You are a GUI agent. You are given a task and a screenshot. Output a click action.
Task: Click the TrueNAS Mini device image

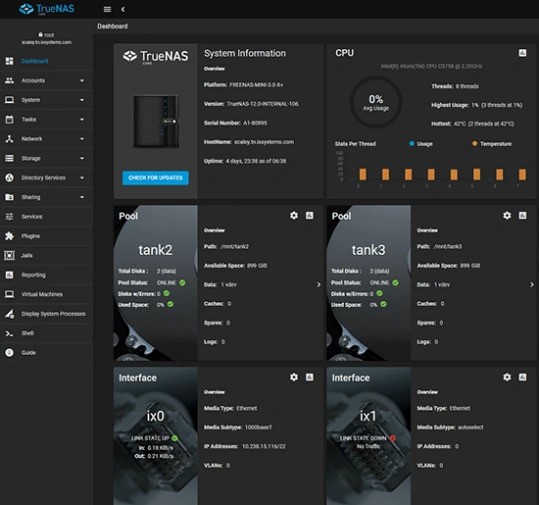pos(156,121)
